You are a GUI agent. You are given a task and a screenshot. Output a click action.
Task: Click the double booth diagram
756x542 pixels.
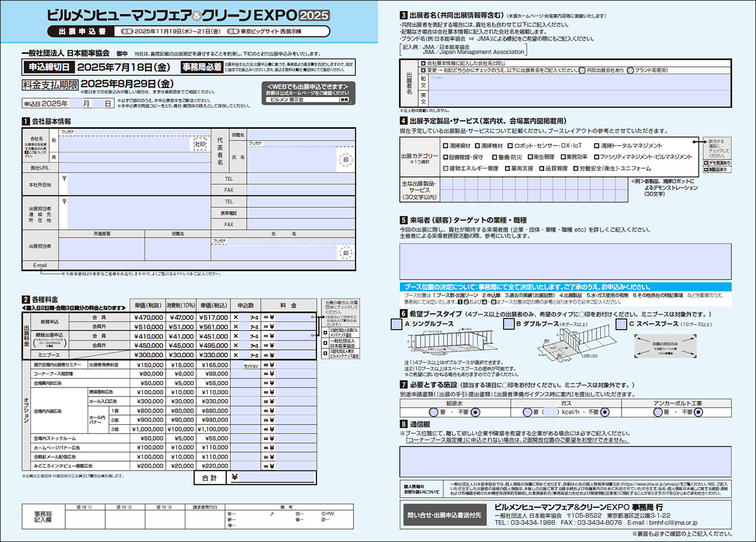point(572,343)
